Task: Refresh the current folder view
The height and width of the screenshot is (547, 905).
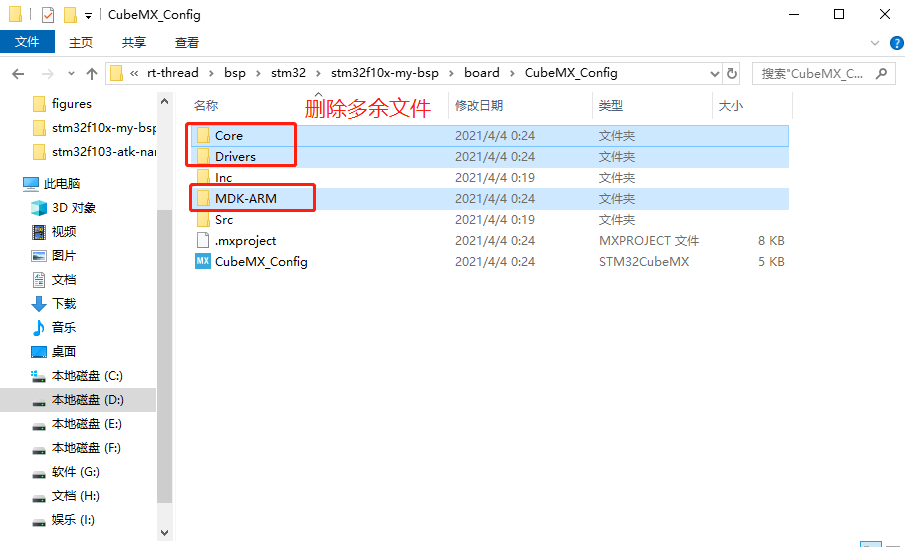Action: tap(732, 74)
